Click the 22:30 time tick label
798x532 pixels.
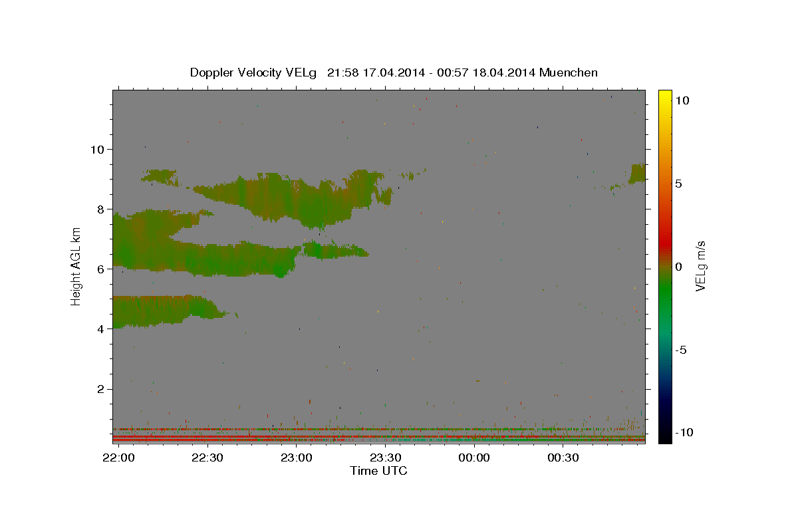pos(207,458)
